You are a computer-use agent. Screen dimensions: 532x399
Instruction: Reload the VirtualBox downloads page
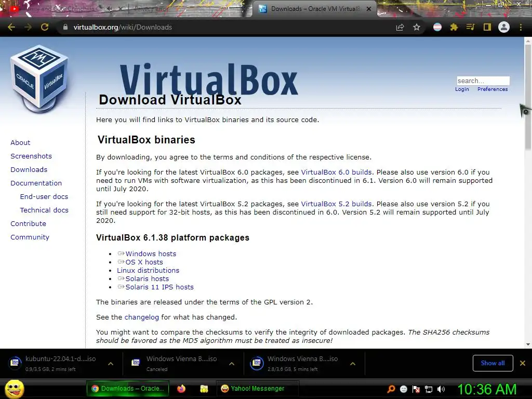click(x=45, y=27)
